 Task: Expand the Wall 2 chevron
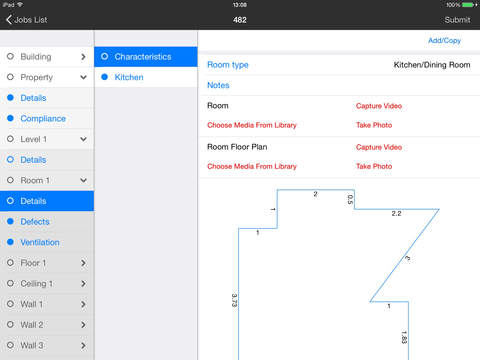tap(83, 325)
